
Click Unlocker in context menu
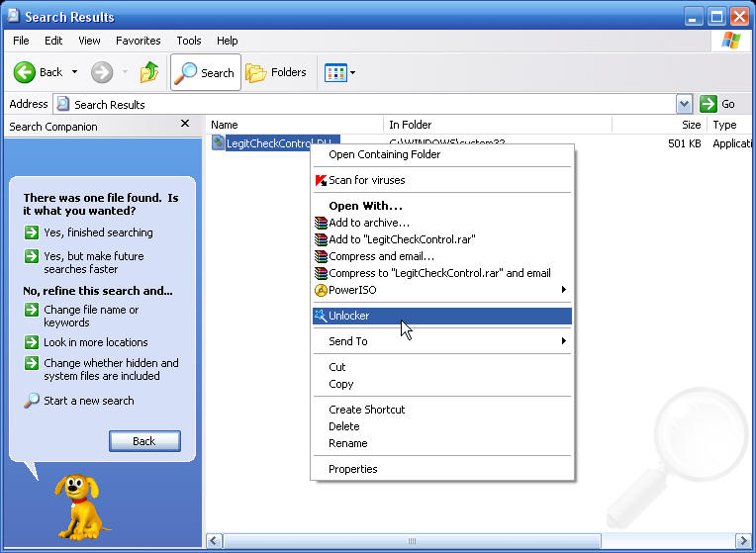[x=442, y=316]
